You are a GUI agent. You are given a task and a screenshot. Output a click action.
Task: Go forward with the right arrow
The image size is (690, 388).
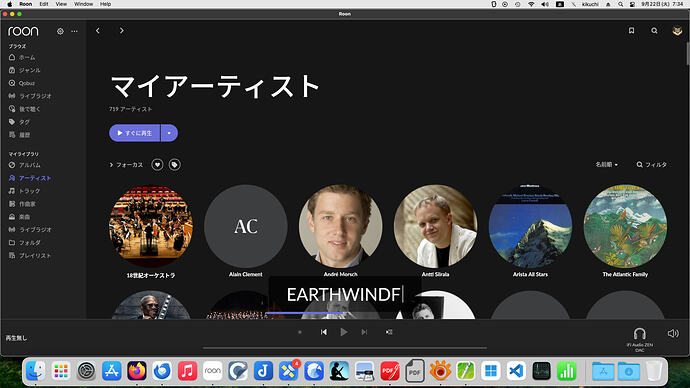[x=121, y=31]
